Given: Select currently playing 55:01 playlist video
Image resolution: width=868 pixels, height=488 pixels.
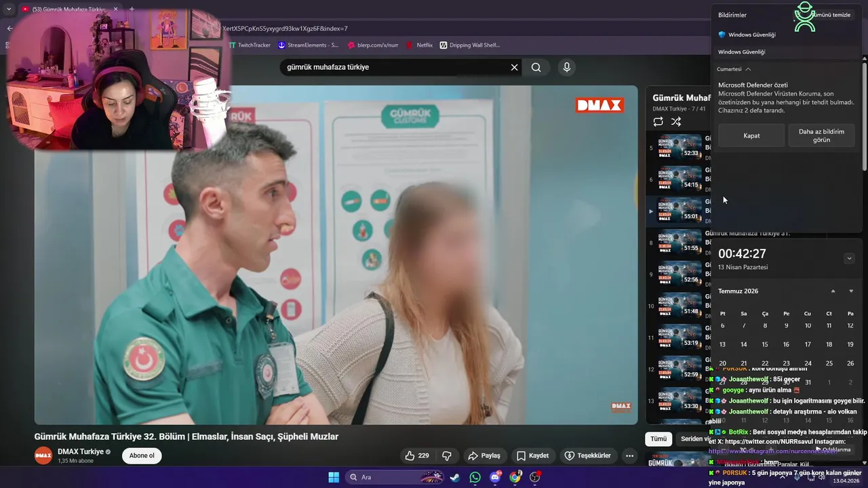Looking at the screenshot, I should coord(679,211).
